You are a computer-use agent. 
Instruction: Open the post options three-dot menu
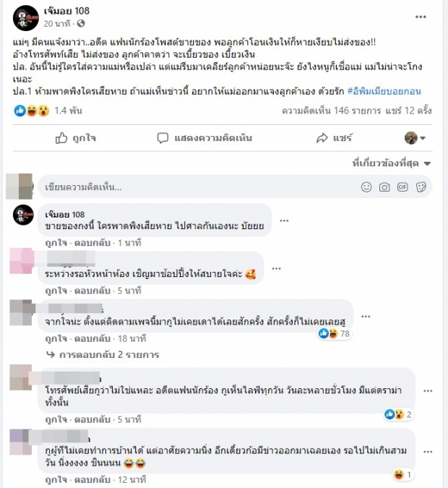pos(421,17)
